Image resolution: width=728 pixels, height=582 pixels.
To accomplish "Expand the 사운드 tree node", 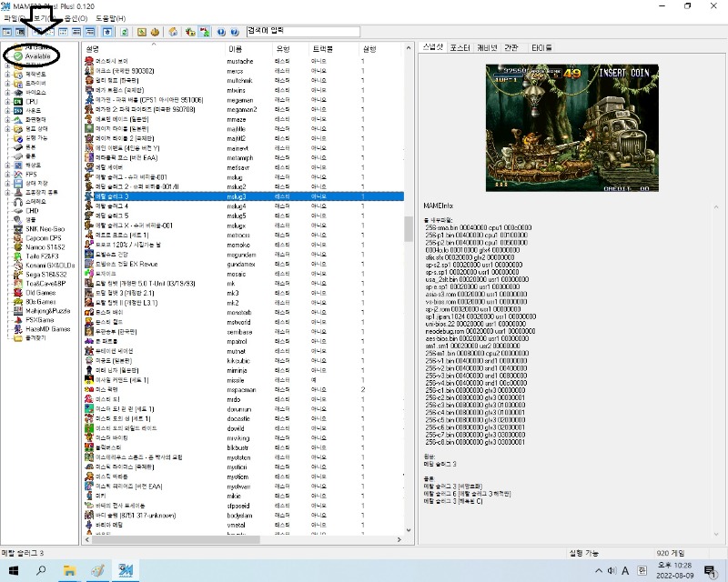I will (7, 110).
